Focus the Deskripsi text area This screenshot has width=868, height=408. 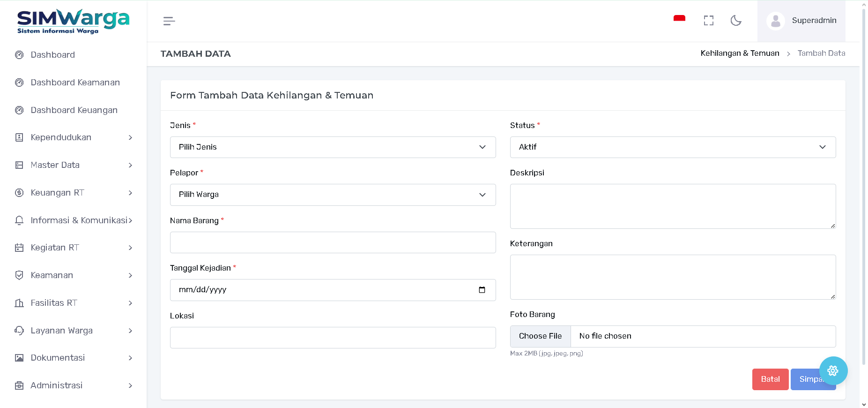point(672,206)
